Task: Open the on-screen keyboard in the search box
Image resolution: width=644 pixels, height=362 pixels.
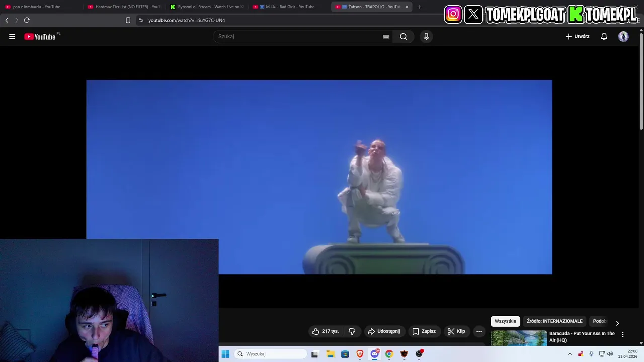Action: pos(386,36)
